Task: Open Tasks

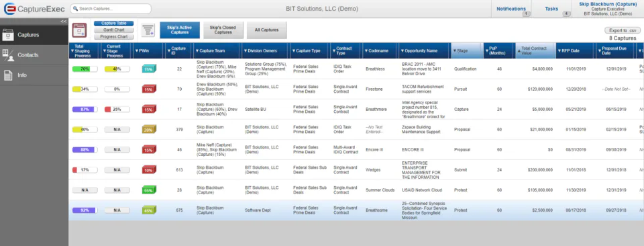Action: click(x=551, y=9)
